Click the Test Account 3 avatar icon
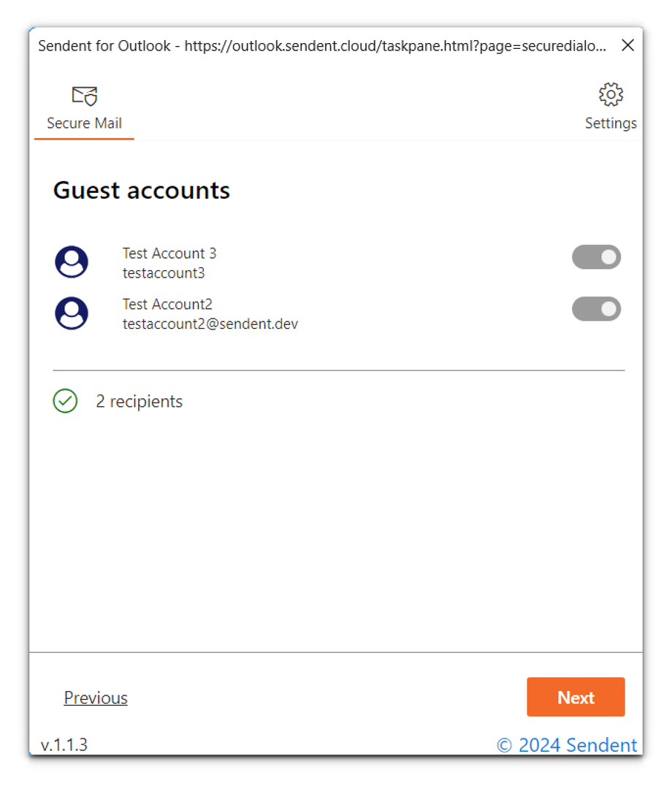The width and height of the screenshot is (672, 786). point(72,262)
